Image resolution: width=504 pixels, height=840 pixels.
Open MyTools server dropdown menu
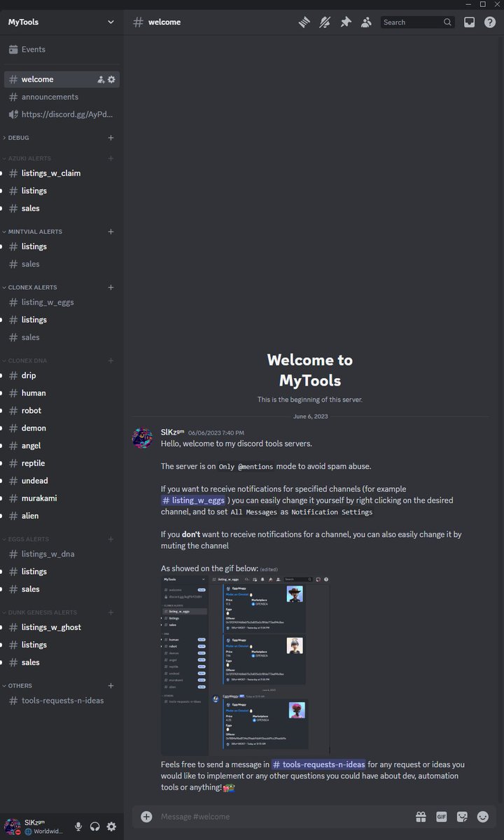tap(62, 22)
